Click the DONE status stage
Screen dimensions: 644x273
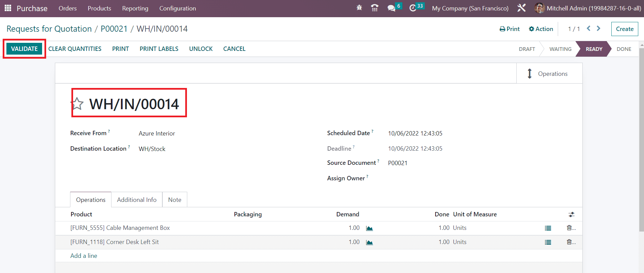click(624, 49)
